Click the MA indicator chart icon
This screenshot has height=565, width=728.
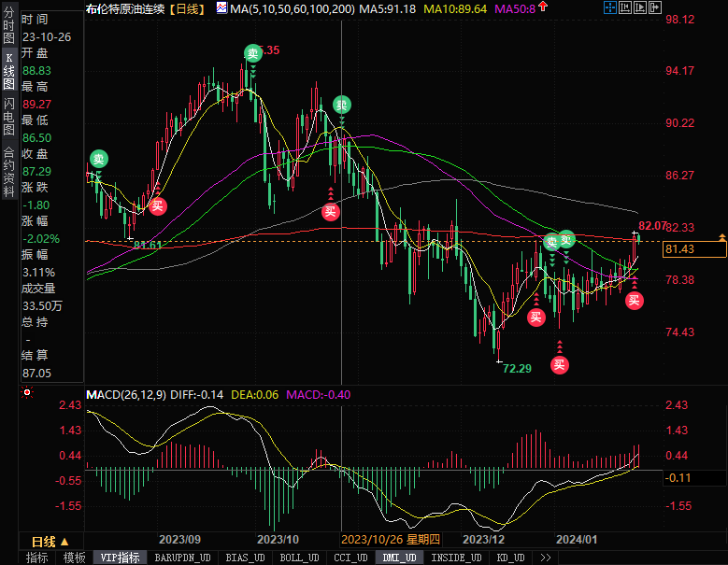(x=221, y=7)
